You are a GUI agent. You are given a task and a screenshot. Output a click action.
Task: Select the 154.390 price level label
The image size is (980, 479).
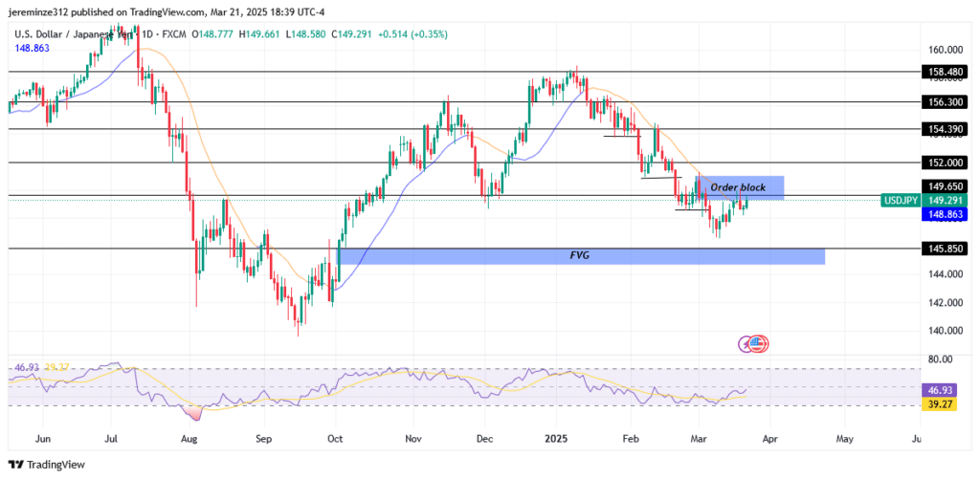tap(945, 129)
